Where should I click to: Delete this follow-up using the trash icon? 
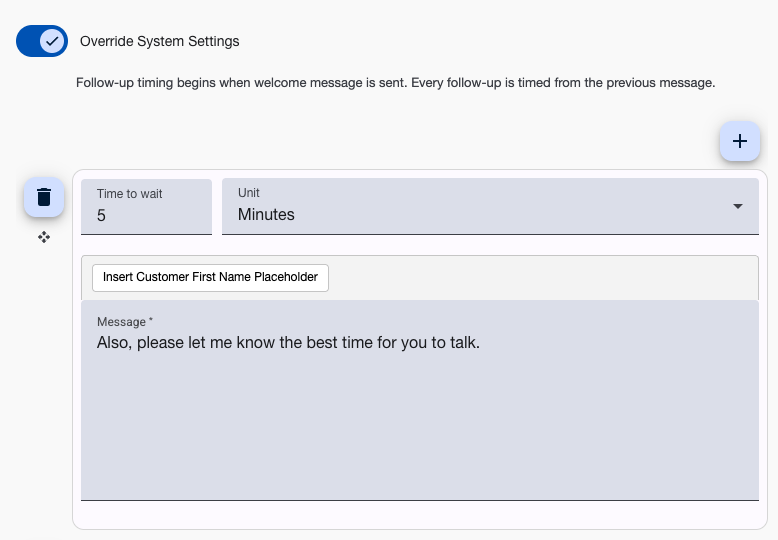[x=44, y=197]
